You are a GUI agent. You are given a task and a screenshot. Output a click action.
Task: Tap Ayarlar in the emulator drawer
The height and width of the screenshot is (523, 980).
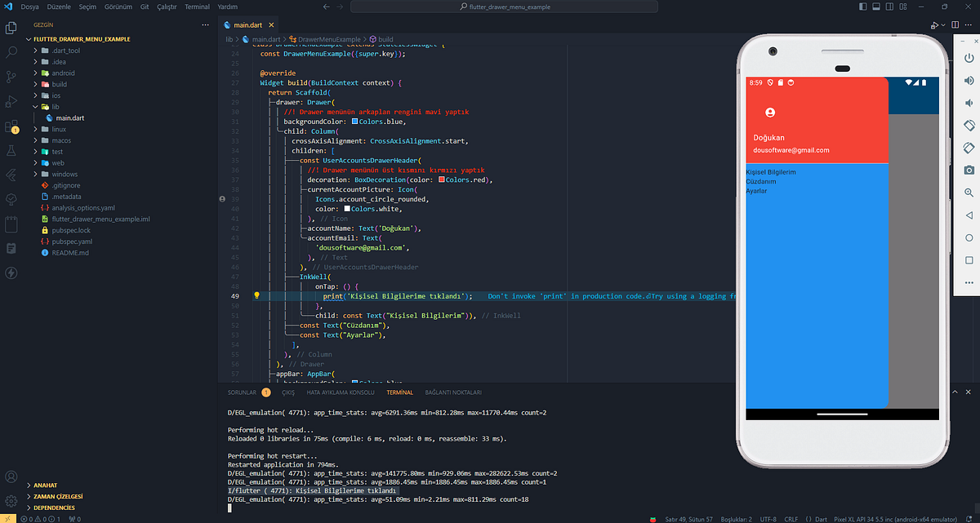(757, 190)
